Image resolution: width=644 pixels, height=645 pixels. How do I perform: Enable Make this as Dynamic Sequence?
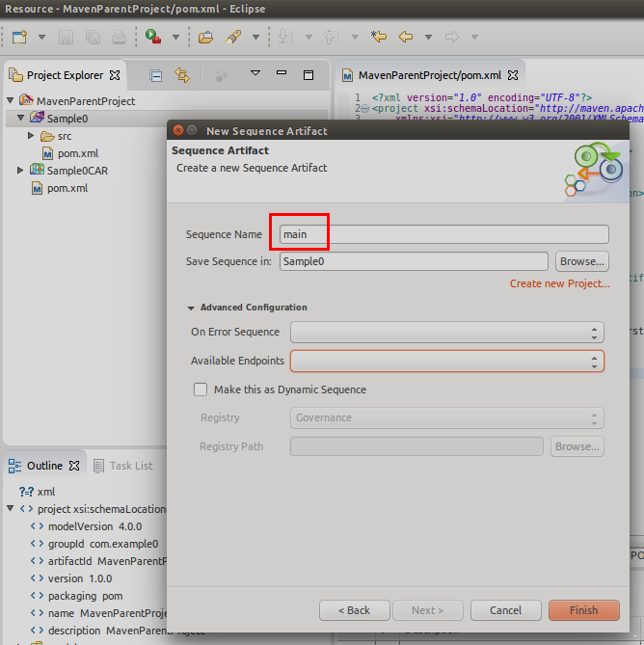click(x=201, y=390)
